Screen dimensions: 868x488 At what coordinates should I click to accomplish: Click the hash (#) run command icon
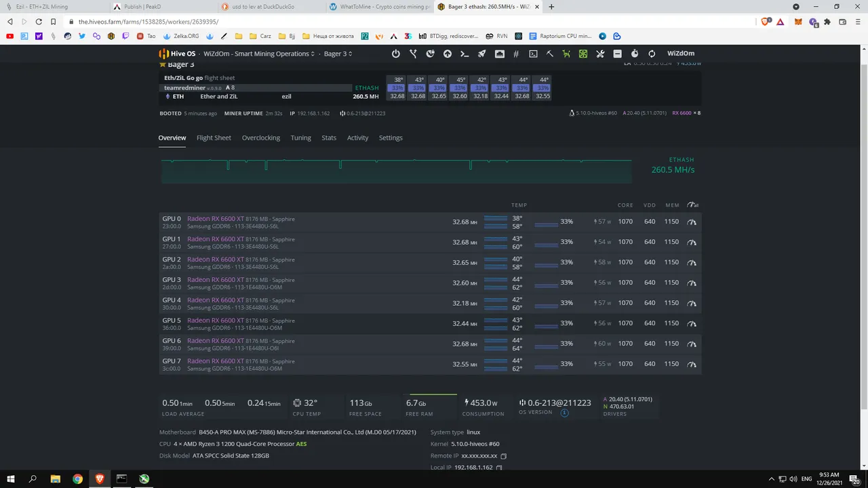point(516,54)
